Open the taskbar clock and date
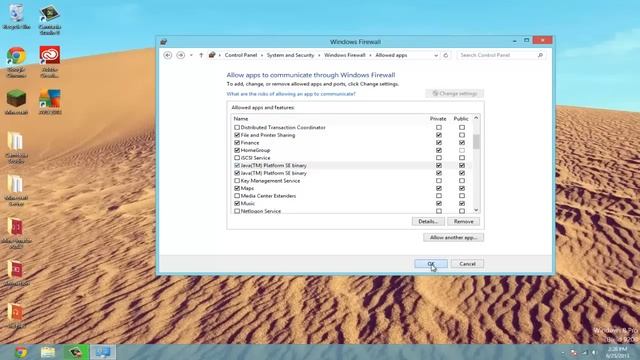This screenshot has width=640, height=360. (x=617, y=352)
